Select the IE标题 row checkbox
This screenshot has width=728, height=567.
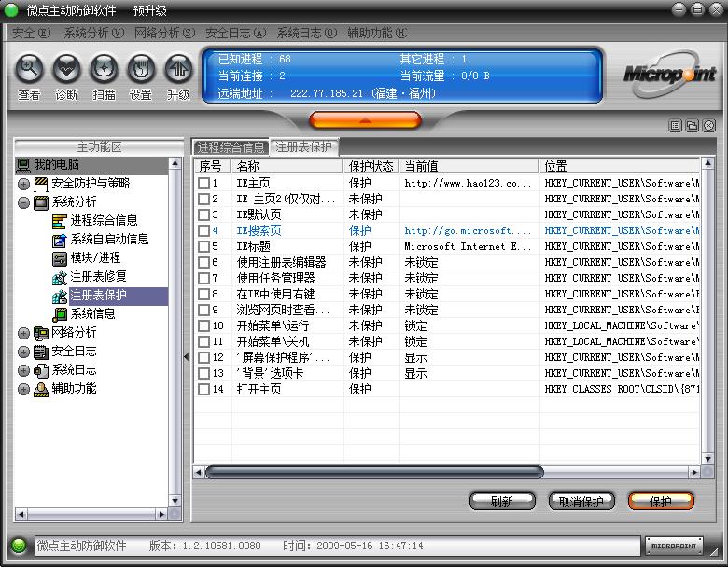[x=203, y=246]
